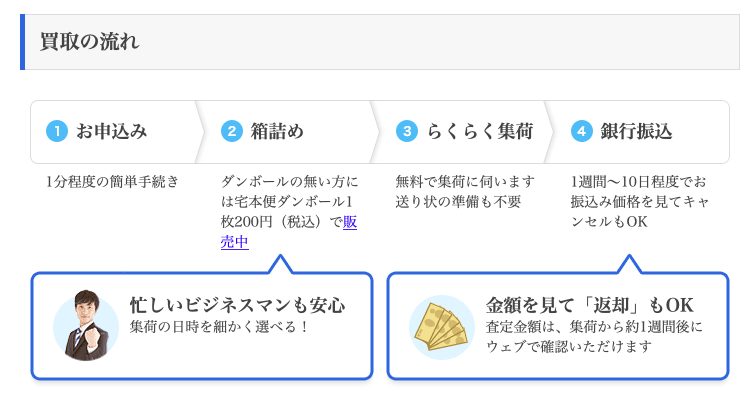Click the 集荷の日時を細かく選べる subtitle text
This screenshot has height=394, width=749.
pos(219,327)
